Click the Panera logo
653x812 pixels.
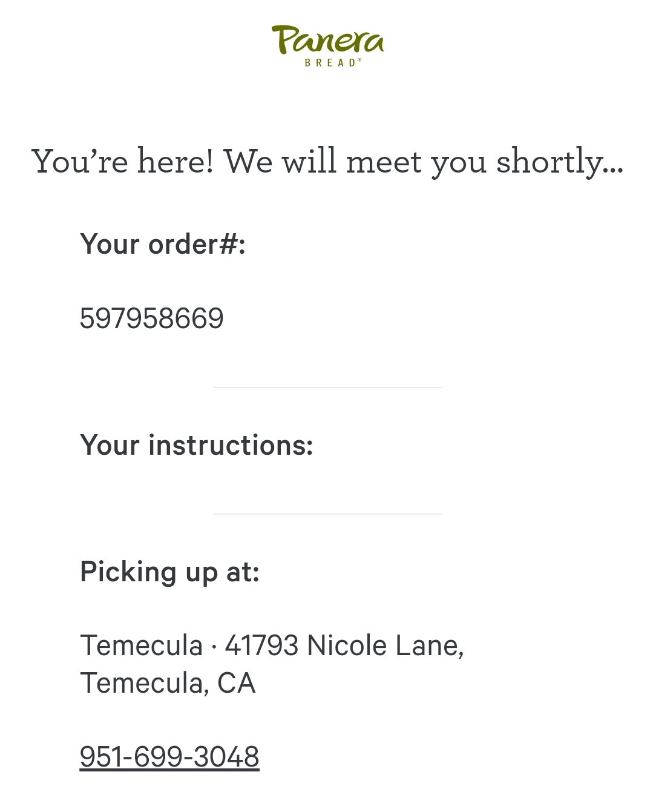coord(327,40)
